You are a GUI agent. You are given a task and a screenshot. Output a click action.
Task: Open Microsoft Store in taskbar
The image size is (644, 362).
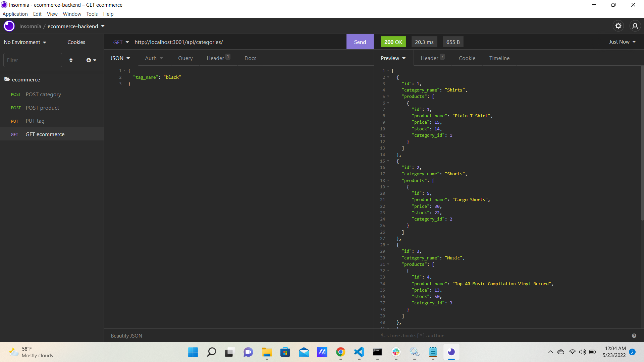pyautogui.click(x=285, y=352)
